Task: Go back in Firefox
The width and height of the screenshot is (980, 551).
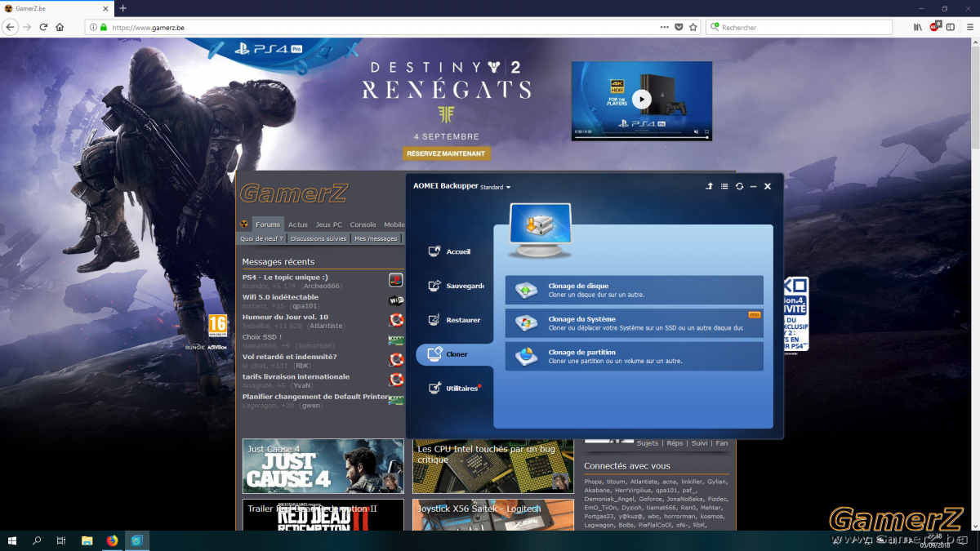Action: tap(11, 27)
